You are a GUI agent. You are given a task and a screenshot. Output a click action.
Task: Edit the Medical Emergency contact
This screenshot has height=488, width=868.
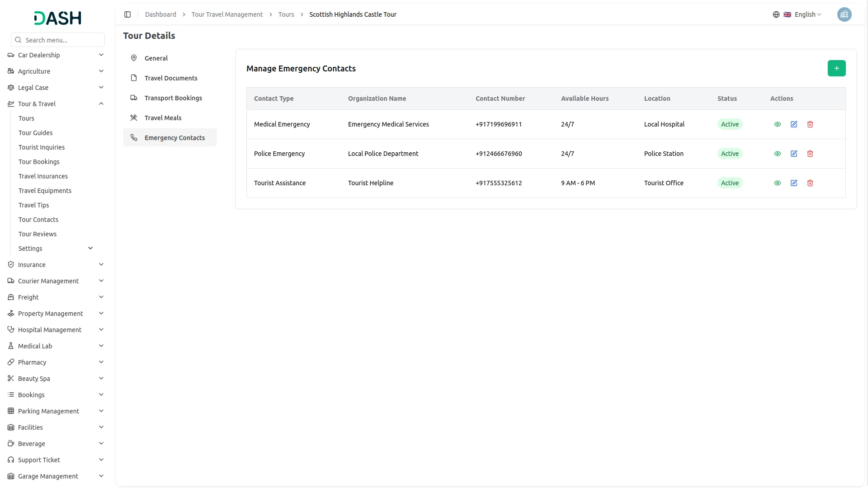point(794,124)
